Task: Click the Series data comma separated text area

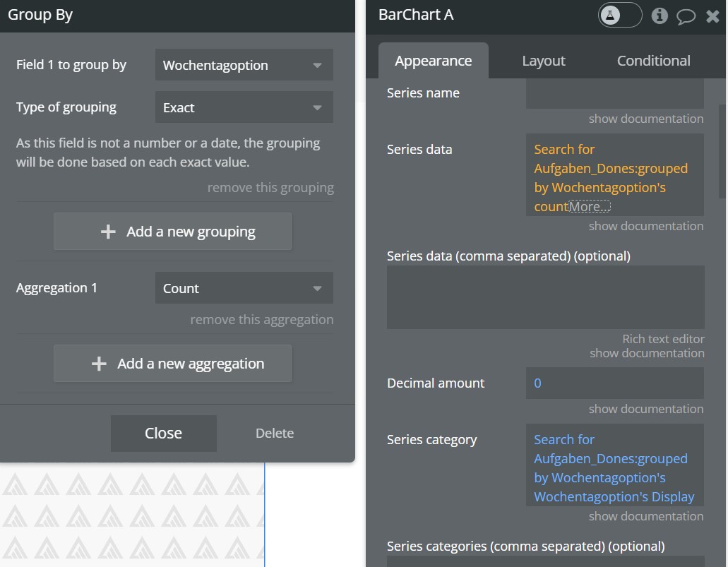Action: pyautogui.click(x=546, y=297)
